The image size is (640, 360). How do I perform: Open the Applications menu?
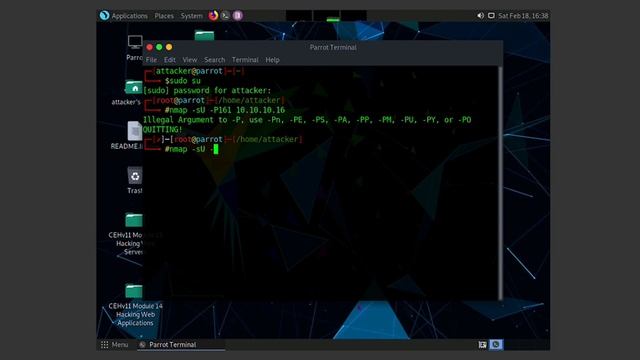pos(129,16)
